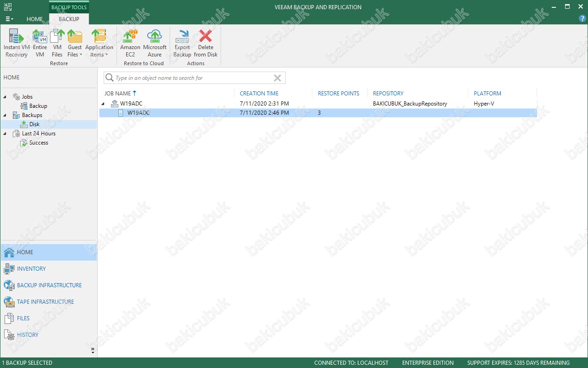The width and height of the screenshot is (588, 368).
Task: Select Backups in the tree
Action: pyautogui.click(x=32, y=115)
